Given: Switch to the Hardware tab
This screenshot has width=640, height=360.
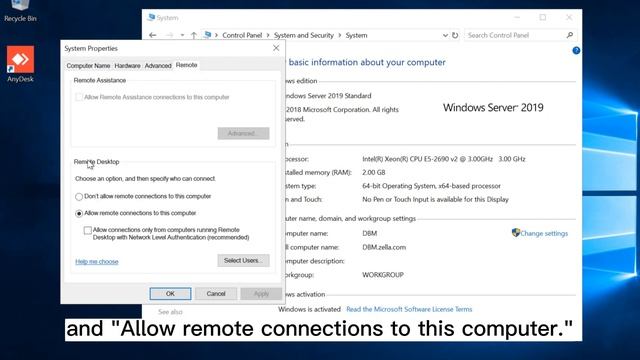Looking at the screenshot, I should (x=127, y=66).
